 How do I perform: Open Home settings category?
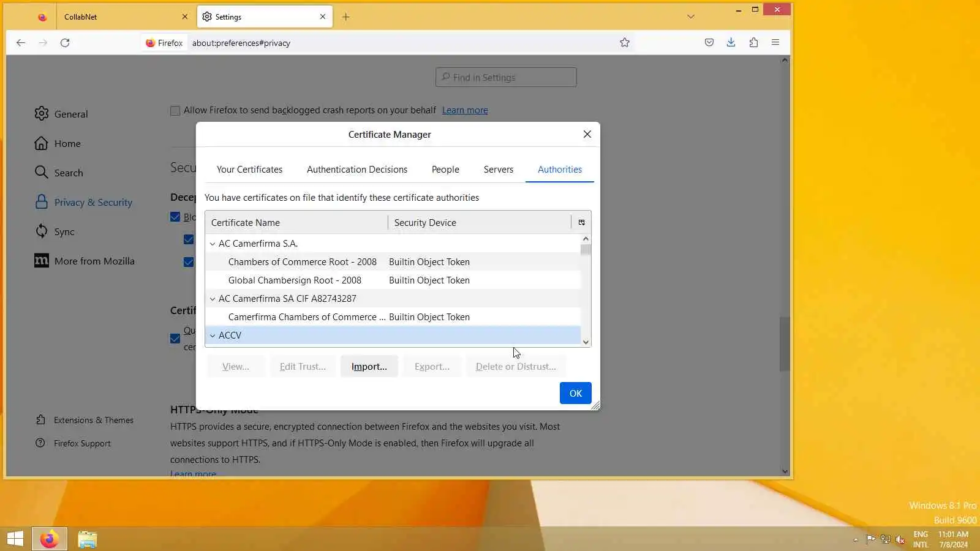[58, 143]
